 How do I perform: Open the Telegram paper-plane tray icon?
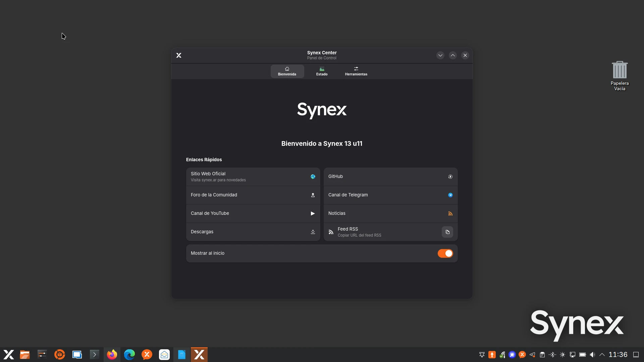[532, 355]
